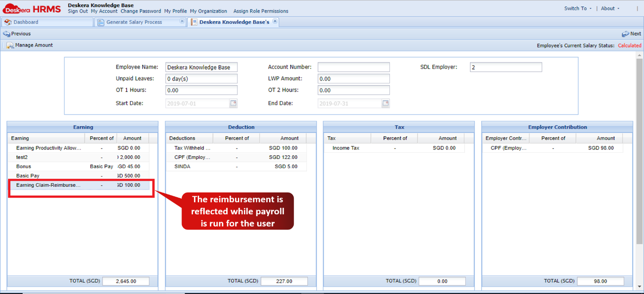Viewport: 644px width, 294px height.
Task: Click the Dashboard tab icon
Action: pyautogui.click(x=7, y=21)
